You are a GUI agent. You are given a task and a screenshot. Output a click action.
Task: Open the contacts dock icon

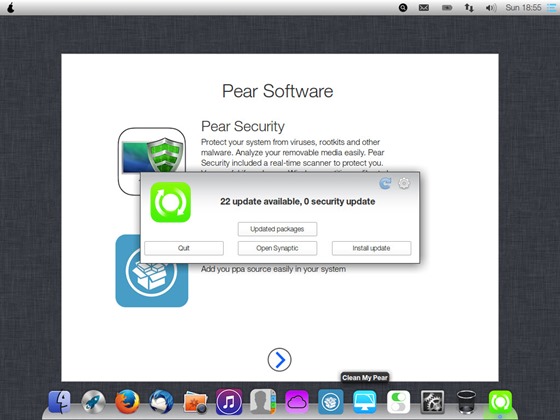click(x=263, y=402)
